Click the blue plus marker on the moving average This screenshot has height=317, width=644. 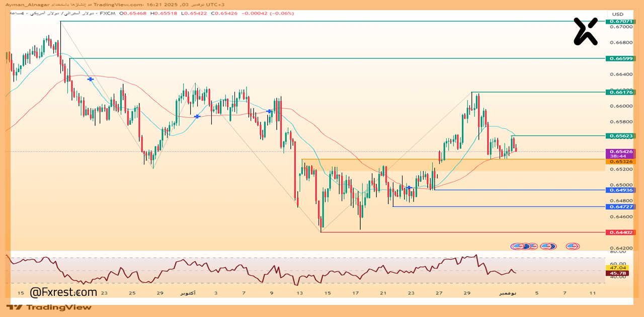point(90,78)
